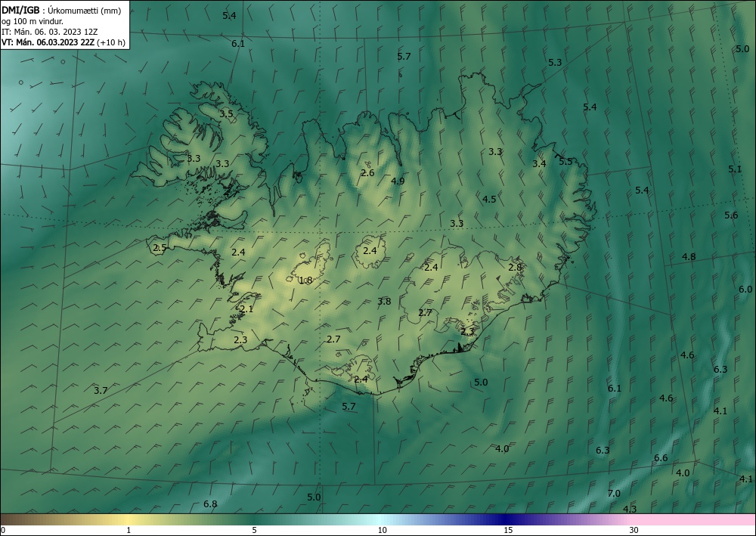Select the 'og 100 m vindur.' legend line
This screenshot has width=756, height=536.
[33, 21]
